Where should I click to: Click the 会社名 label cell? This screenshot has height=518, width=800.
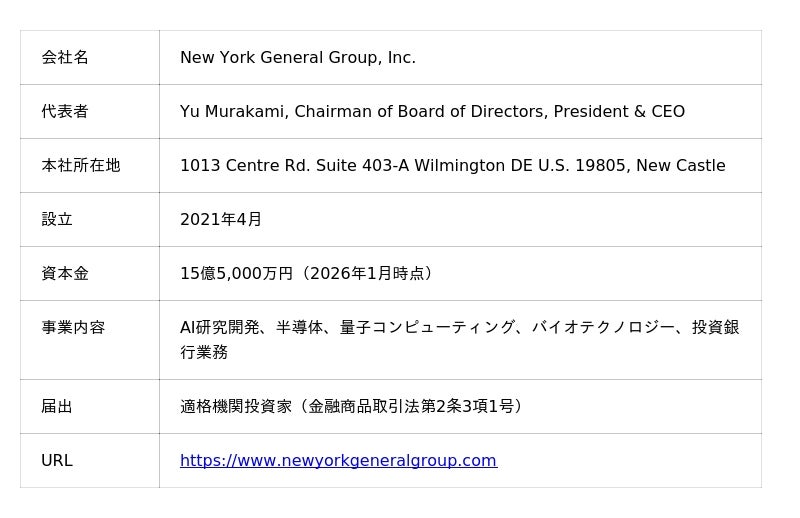coord(65,58)
